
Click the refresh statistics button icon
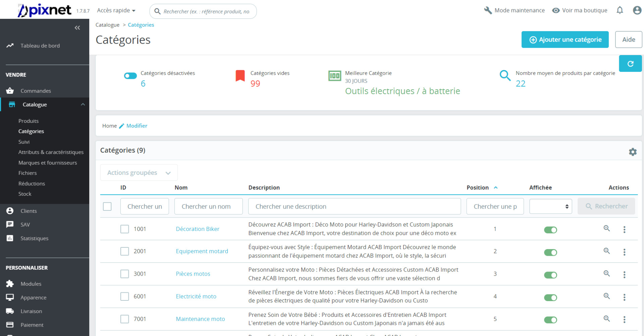click(x=630, y=63)
